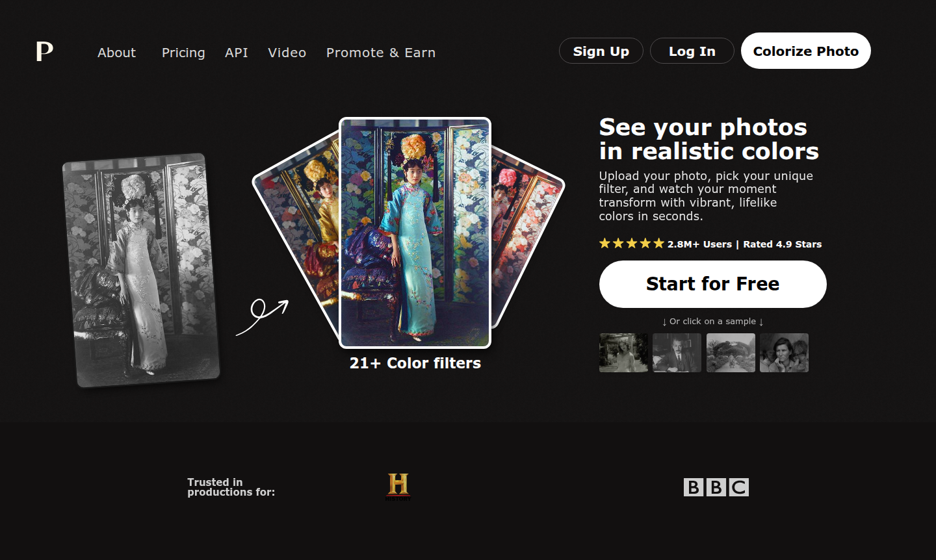Choose the sample of woman with children
936x560 pixels.
pyautogui.click(x=784, y=353)
